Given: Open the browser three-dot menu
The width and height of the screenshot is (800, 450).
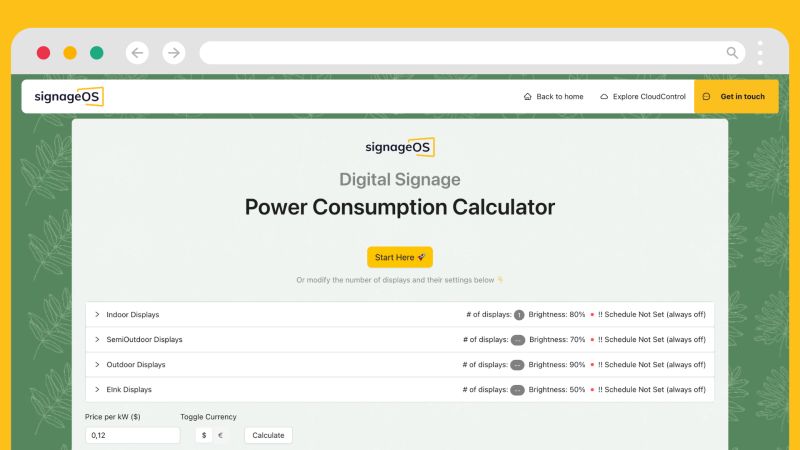Looking at the screenshot, I should (x=760, y=53).
